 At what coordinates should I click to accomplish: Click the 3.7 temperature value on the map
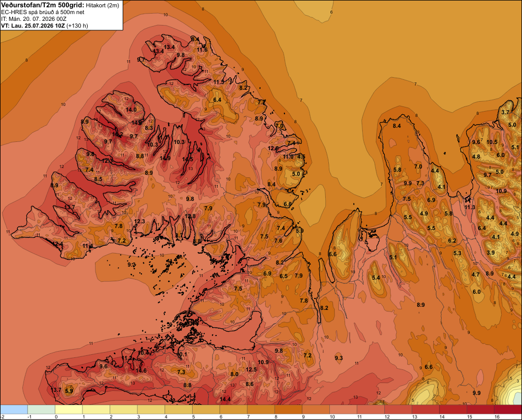(505, 112)
